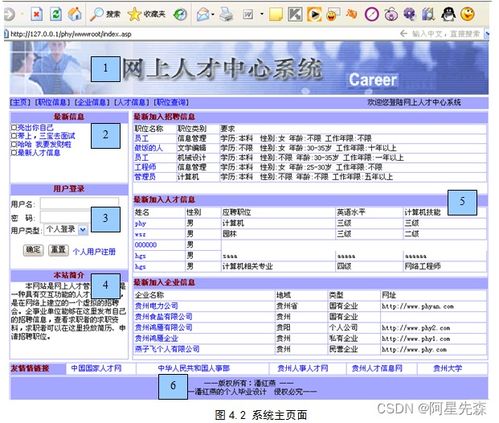Click the green refresh page icon
Image resolution: width=499 pixels, height=423 pixels.
(56, 14)
